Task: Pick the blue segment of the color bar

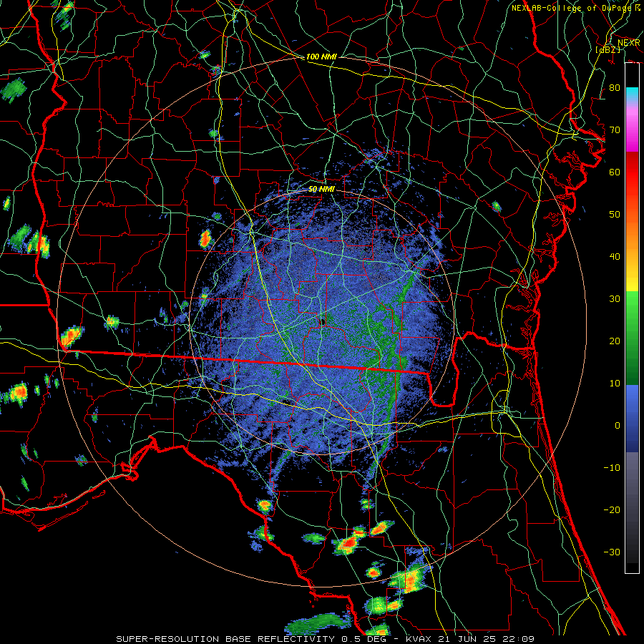Action: (x=632, y=418)
